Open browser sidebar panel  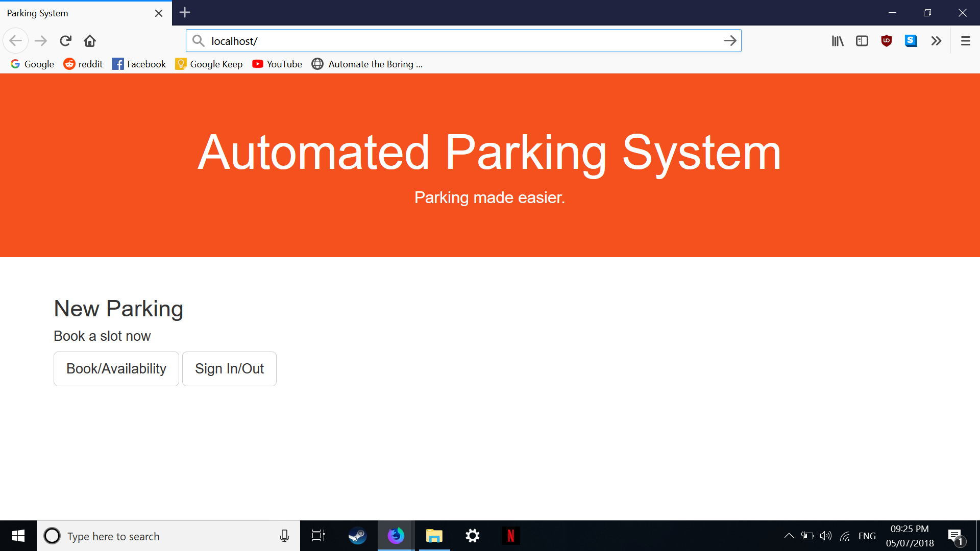tap(862, 40)
